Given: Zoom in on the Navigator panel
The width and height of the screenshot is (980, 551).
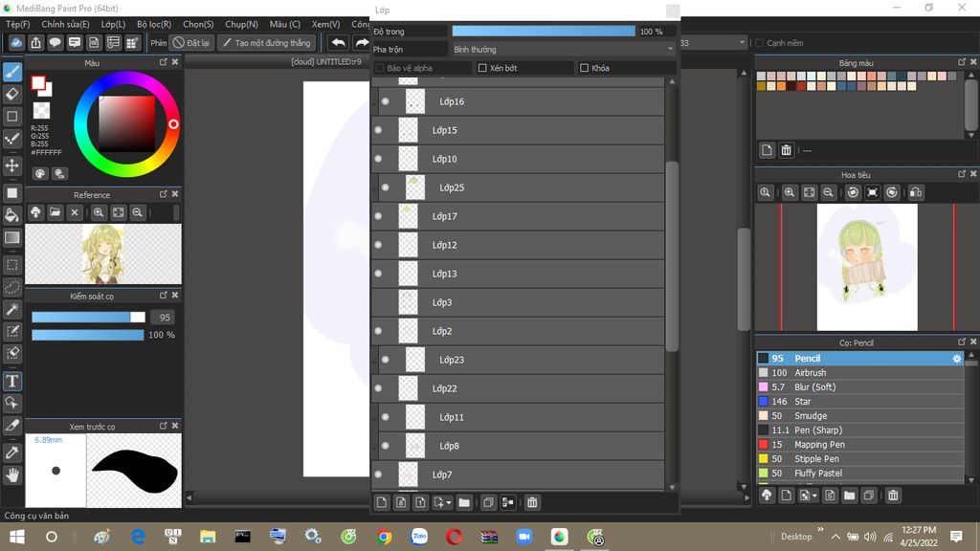Looking at the screenshot, I should click(x=790, y=192).
